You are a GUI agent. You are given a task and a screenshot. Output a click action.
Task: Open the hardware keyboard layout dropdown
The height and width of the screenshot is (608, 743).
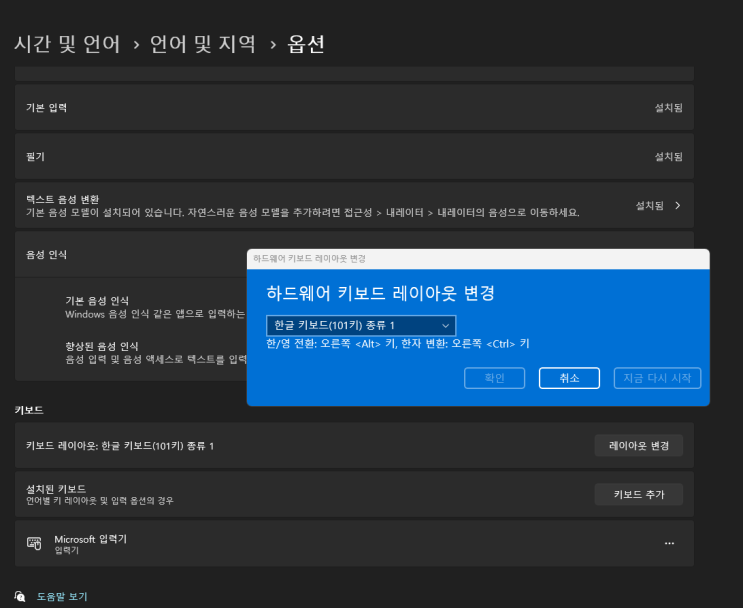361,326
